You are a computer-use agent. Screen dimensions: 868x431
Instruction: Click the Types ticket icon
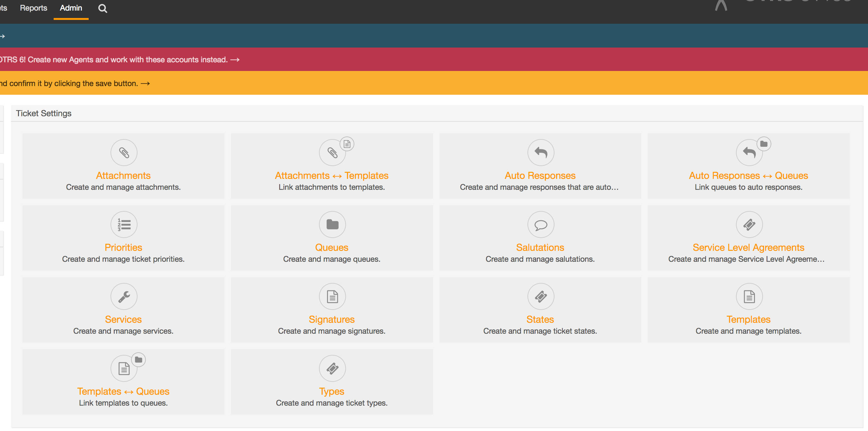pyautogui.click(x=332, y=368)
